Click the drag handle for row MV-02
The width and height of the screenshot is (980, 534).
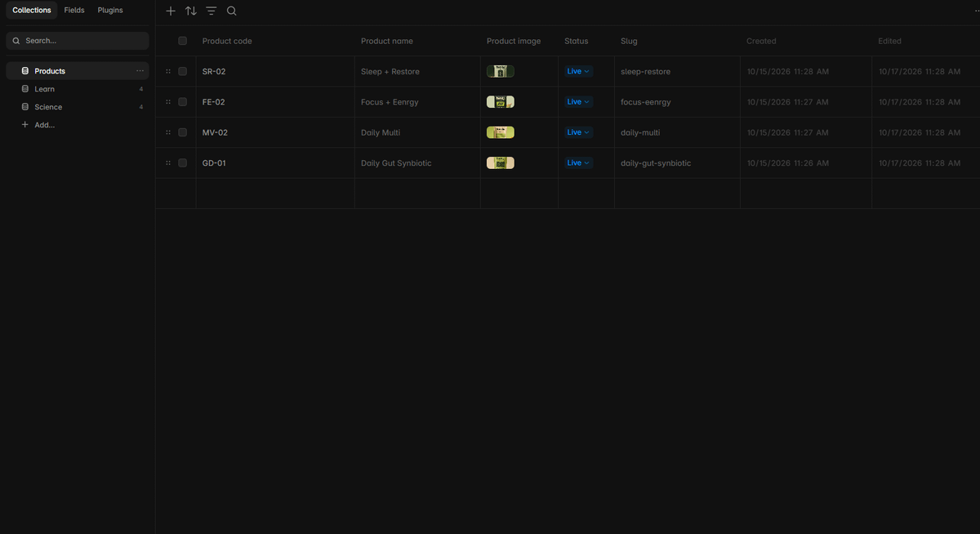tap(168, 132)
